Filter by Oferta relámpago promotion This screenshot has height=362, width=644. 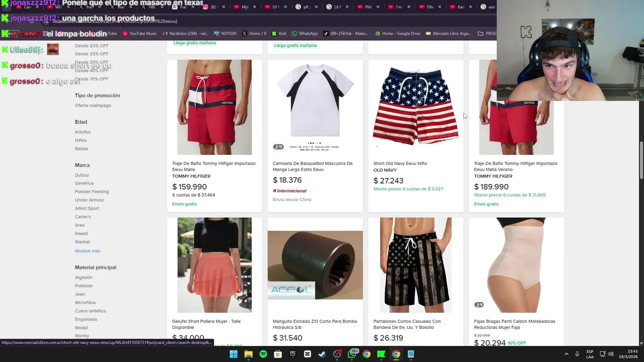click(x=93, y=106)
